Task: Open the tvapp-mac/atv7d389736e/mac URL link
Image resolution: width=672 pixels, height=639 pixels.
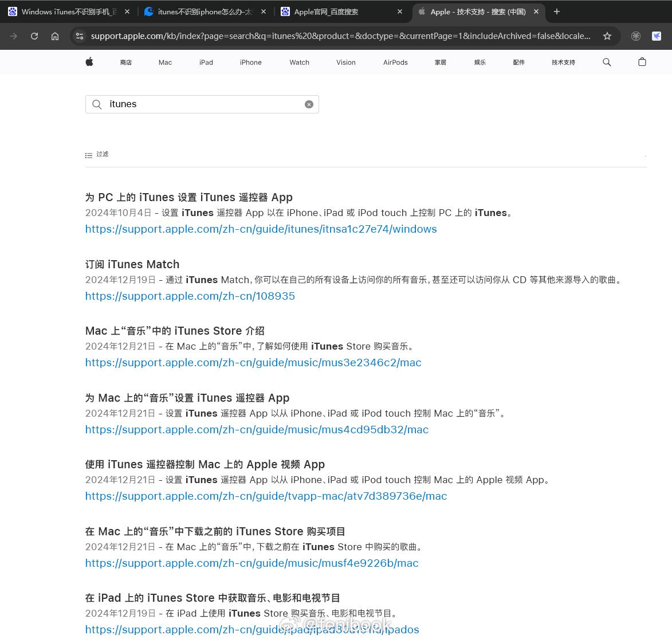Action: 266,496
